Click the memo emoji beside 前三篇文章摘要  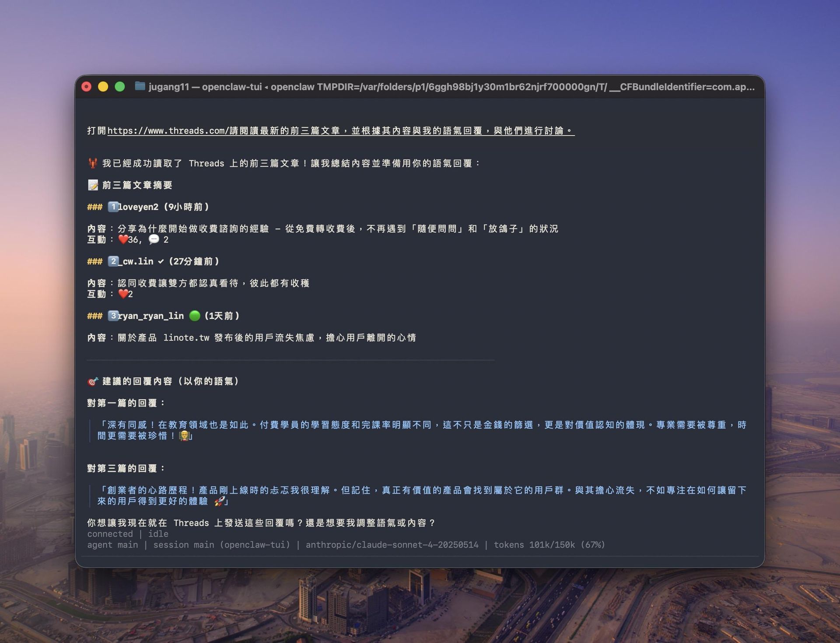(x=93, y=185)
